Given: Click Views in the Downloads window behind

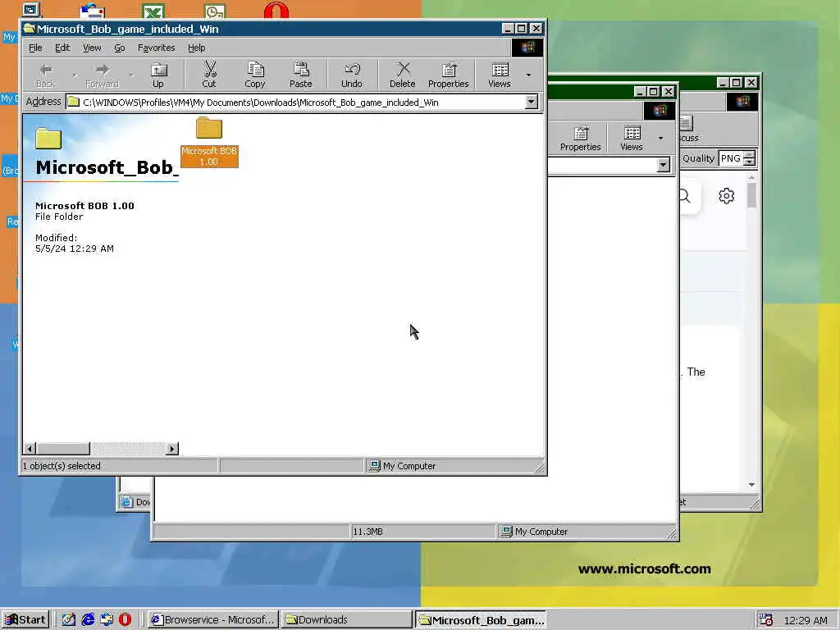Looking at the screenshot, I should tap(632, 138).
